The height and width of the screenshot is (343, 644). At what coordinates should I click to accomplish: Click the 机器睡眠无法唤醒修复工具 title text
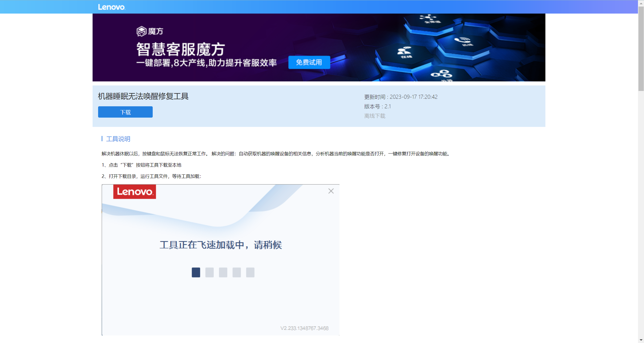coord(143,96)
